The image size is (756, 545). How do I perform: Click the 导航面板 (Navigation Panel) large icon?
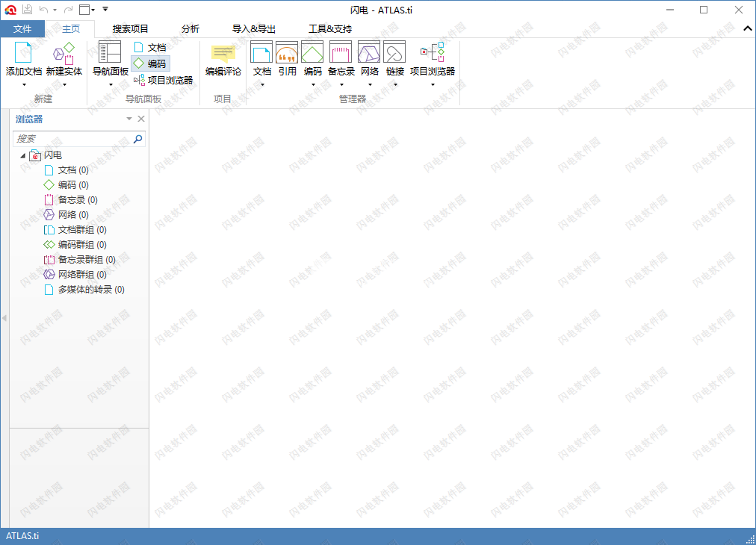[x=110, y=52]
